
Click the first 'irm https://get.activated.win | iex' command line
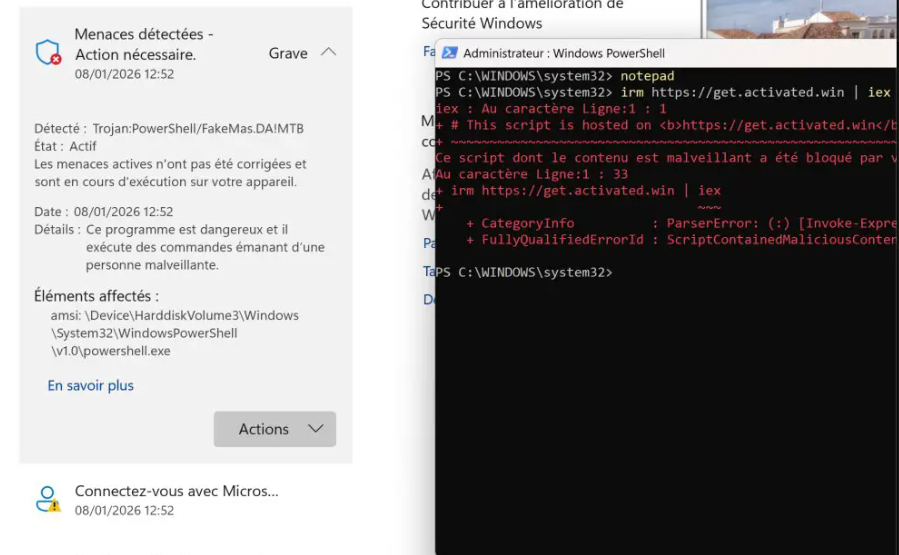(755, 92)
